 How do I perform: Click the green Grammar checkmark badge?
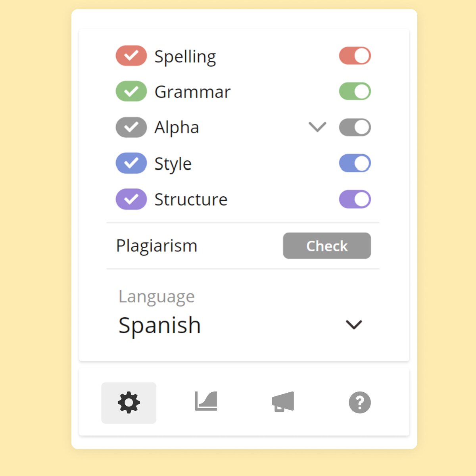[131, 91]
